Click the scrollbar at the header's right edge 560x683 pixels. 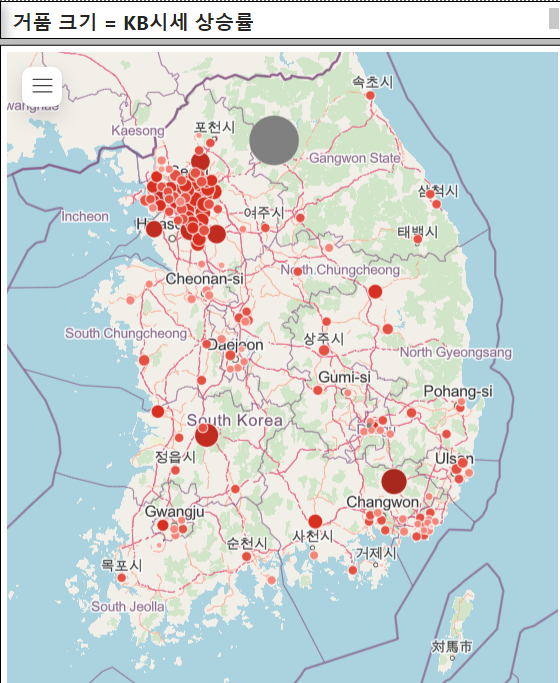click(554, 19)
